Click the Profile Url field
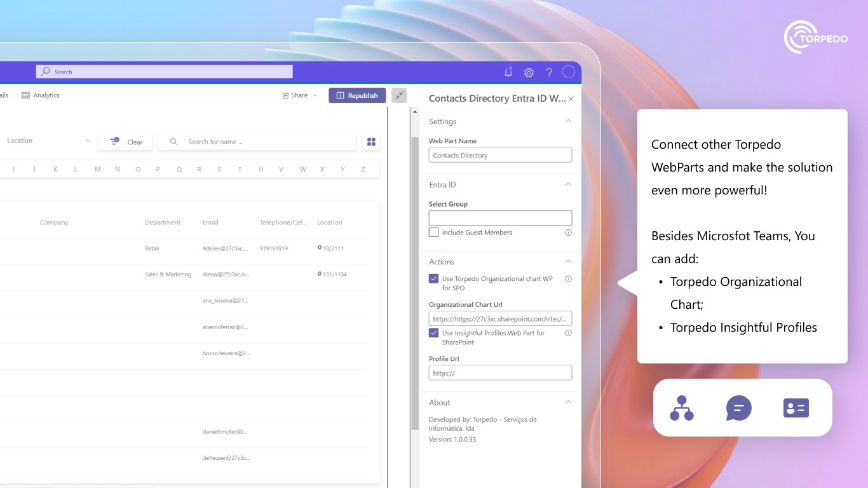Viewport: 868px width, 488px height. (x=500, y=373)
